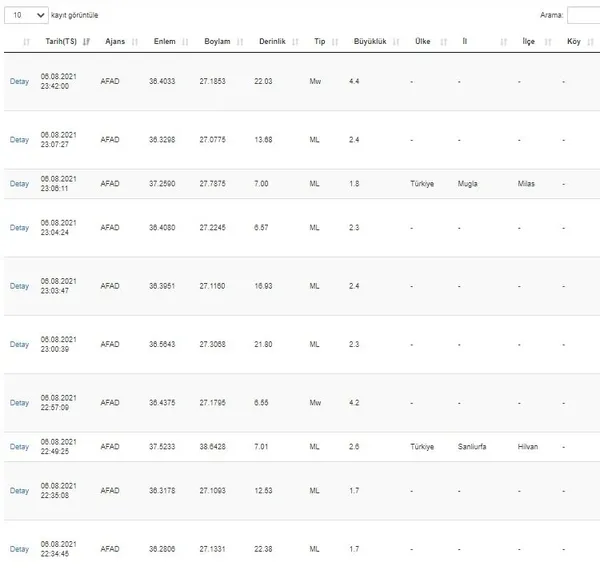This screenshot has width=600, height=570.
Task: Click the sort icon next to Köy
Action: [590, 42]
